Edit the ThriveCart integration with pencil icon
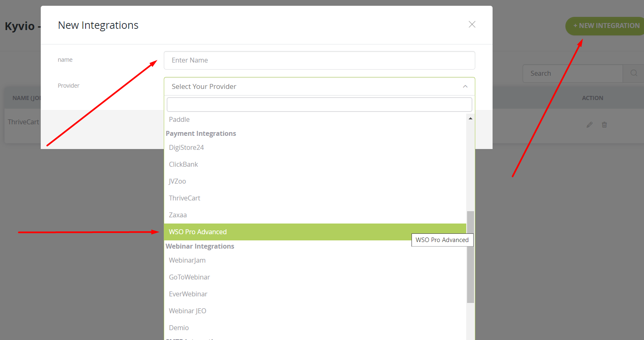Image resolution: width=644 pixels, height=340 pixels. (x=590, y=125)
